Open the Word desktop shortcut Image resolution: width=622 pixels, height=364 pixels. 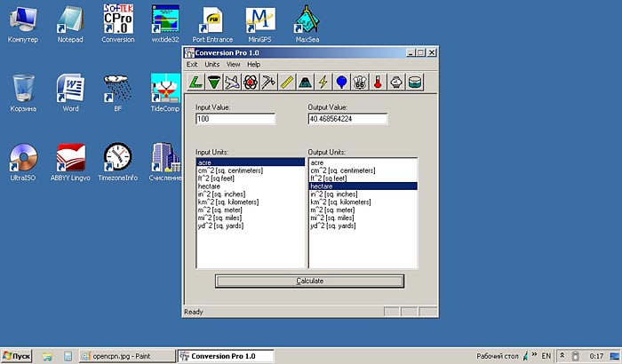coord(70,93)
